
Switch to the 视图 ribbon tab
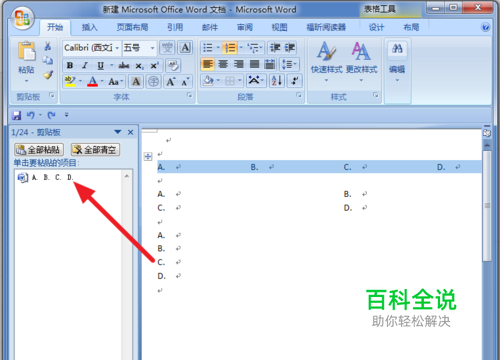tap(279, 27)
